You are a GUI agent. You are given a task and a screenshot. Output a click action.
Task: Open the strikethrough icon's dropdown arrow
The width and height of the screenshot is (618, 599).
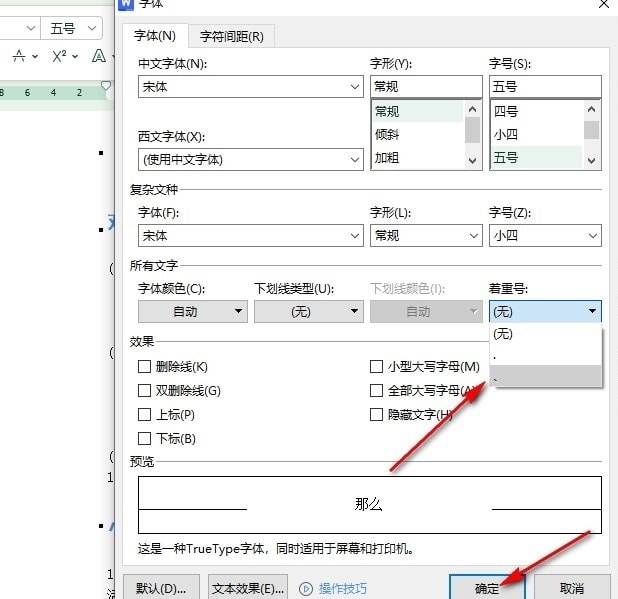[x=35, y=56]
